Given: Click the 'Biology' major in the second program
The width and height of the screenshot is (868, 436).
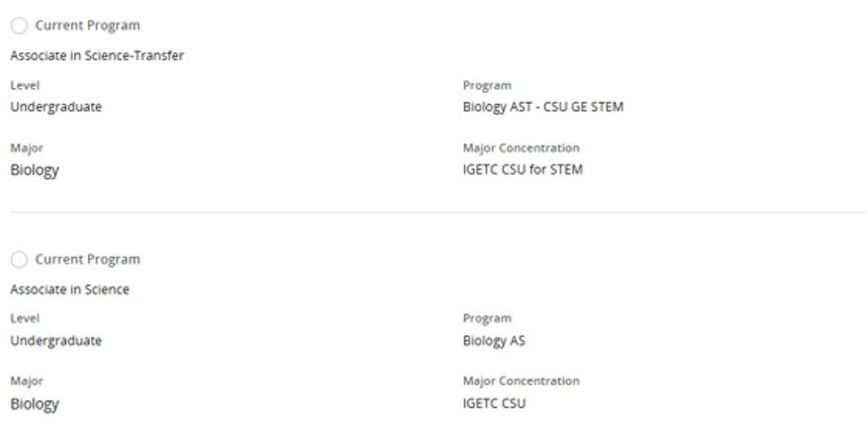Looking at the screenshot, I should click(35, 403).
